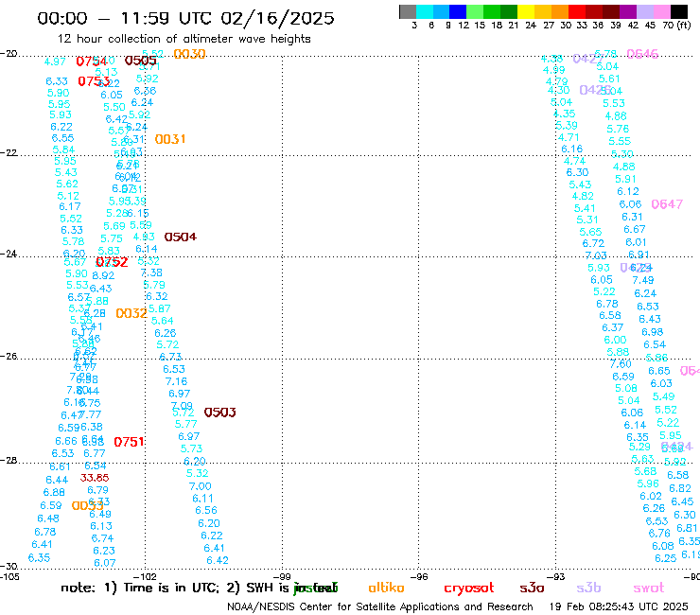
Task: Click the 8.92 wave height reading
Action: pos(103,275)
